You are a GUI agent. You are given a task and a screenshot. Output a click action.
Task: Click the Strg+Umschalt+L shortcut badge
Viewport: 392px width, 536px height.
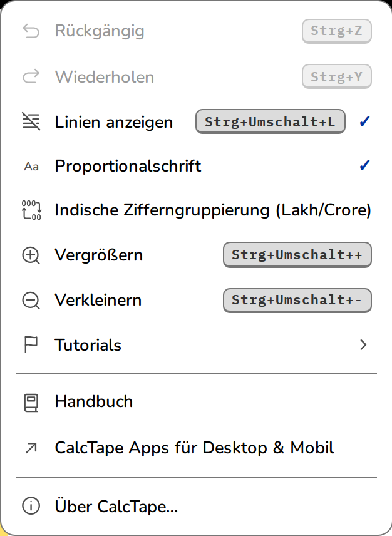(x=271, y=121)
